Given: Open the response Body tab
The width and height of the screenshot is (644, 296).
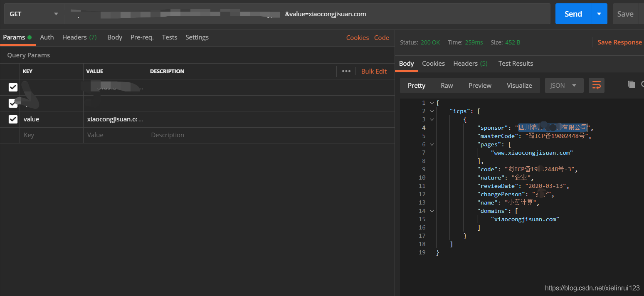Looking at the screenshot, I should point(406,64).
